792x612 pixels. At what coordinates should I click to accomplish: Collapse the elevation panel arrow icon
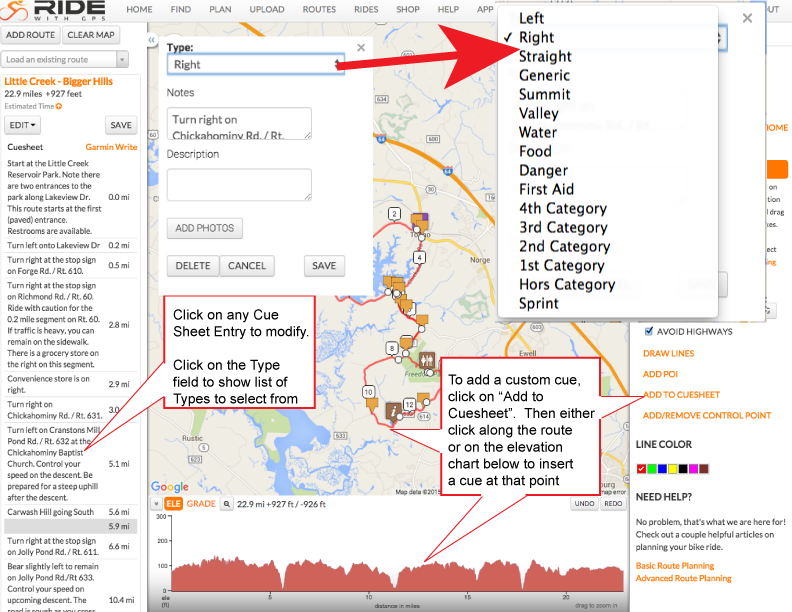click(156, 504)
